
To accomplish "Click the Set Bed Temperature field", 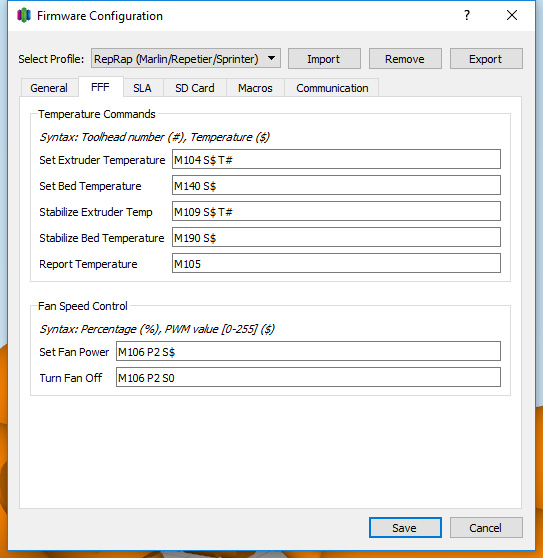I will (336, 185).
